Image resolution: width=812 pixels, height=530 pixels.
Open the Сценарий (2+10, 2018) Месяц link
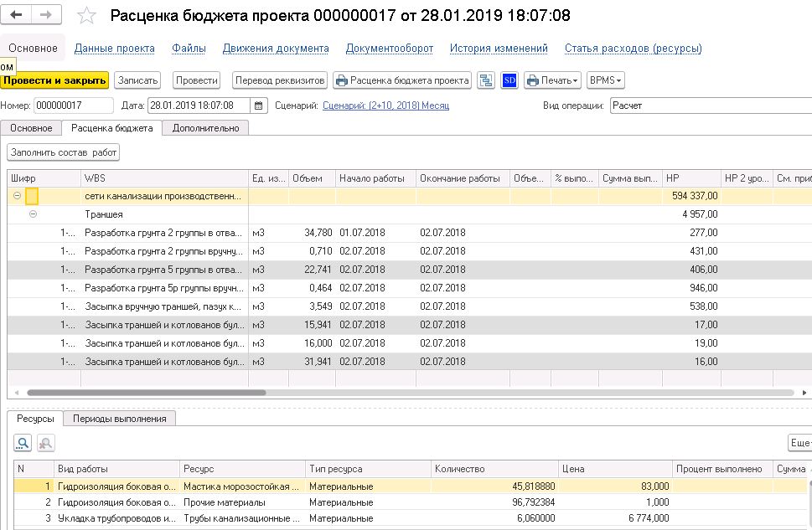click(385, 105)
